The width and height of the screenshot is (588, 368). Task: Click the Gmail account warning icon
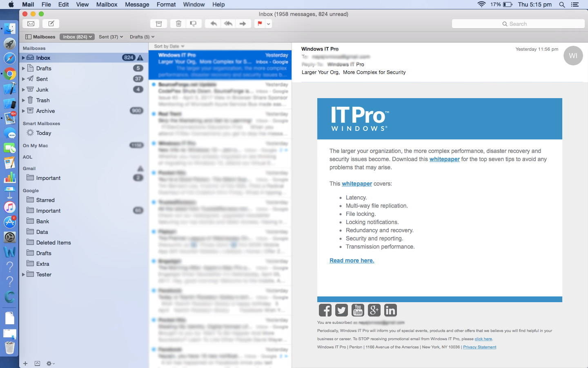[x=140, y=168]
